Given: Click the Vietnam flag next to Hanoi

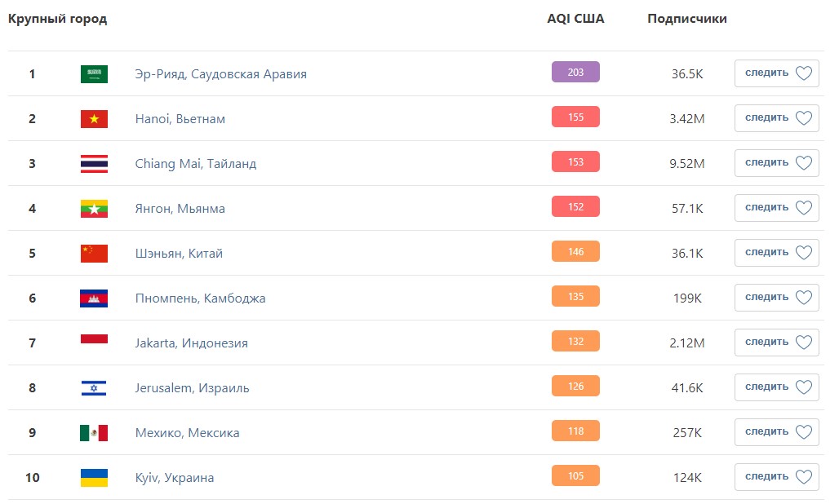Looking at the screenshot, I should [x=94, y=119].
